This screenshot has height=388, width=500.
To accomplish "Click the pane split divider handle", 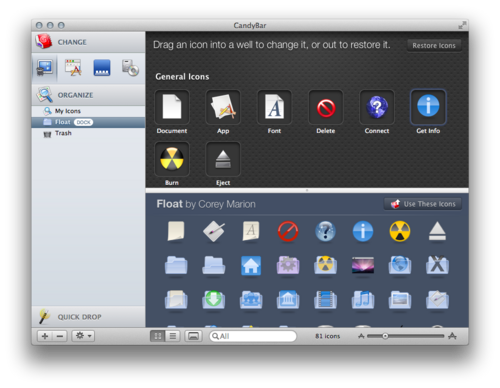I will click(307, 190).
